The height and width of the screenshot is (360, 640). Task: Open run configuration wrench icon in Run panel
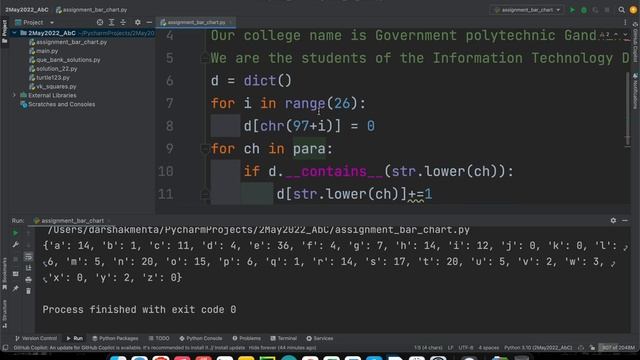pyautogui.click(x=15, y=244)
